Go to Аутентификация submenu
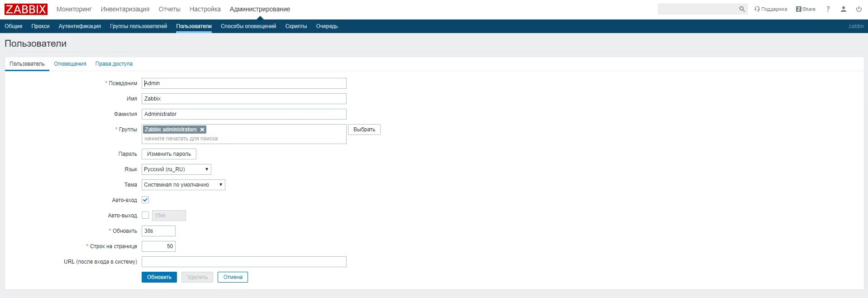Screen dimensions: 868x298 tap(80, 26)
